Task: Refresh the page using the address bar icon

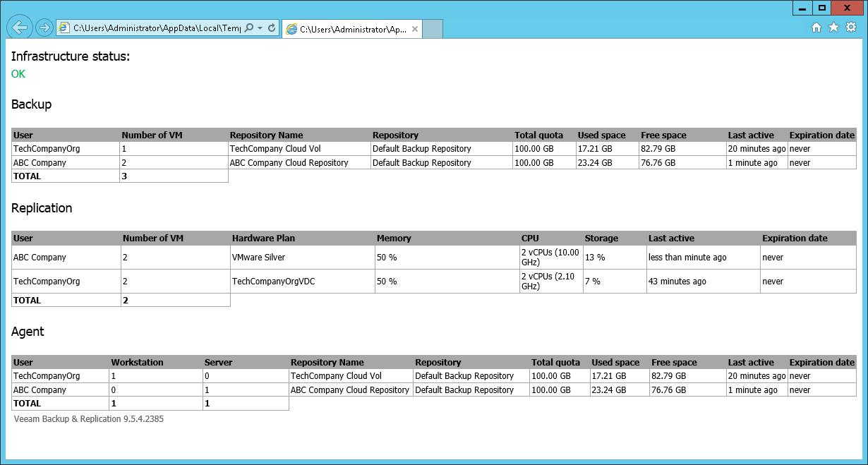Action: (x=272, y=28)
